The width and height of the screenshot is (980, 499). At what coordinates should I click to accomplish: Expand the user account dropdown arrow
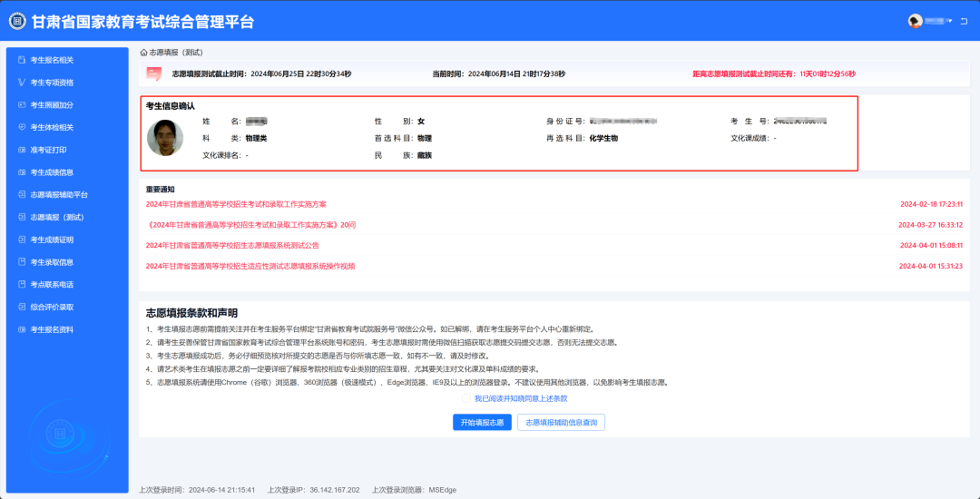click(950, 21)
